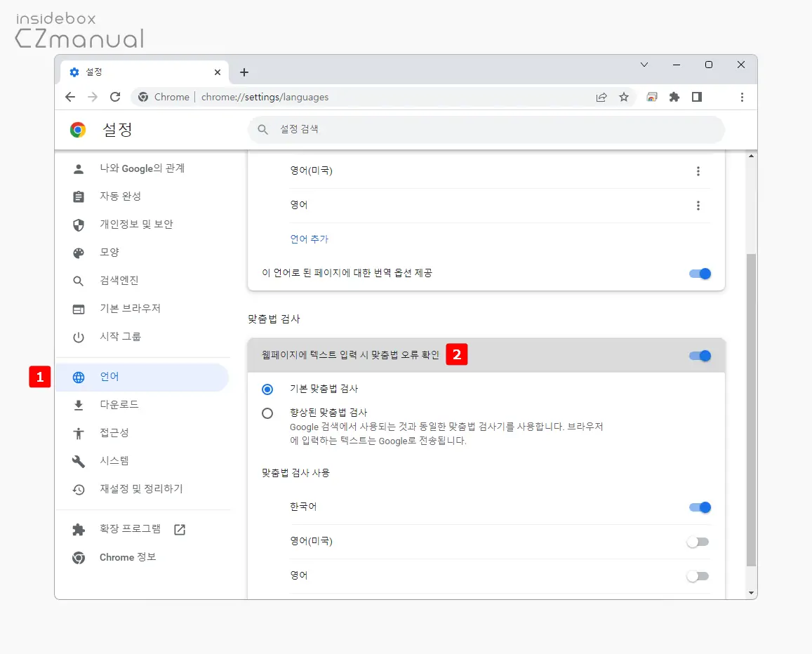Bookmark this tab with the star icon
Viewport: 812px width, 654px height.
(624, 97)
